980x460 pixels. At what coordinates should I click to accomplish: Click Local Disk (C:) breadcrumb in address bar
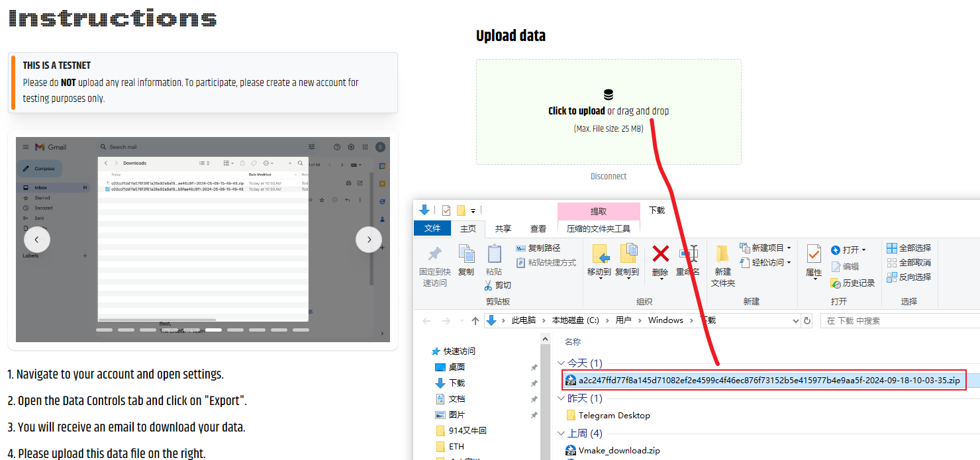575,320
